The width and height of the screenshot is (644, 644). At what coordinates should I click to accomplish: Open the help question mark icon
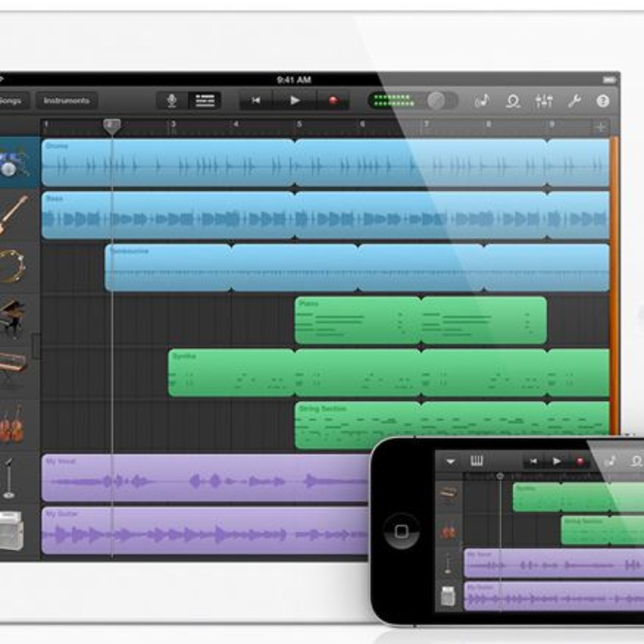pos(603,101)
